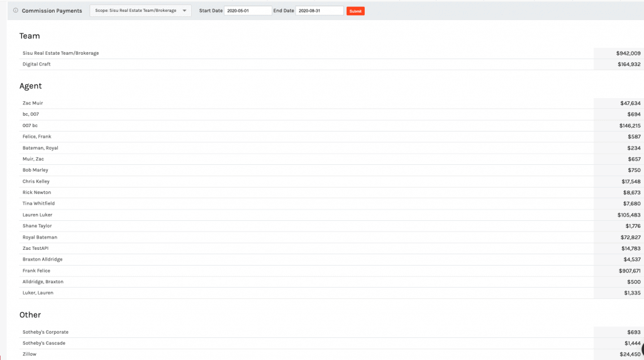This screenshot has height=360, width=644.
Task: Click the $164,932 amount for Digital Craft
Action: click(x=629, y=64)
